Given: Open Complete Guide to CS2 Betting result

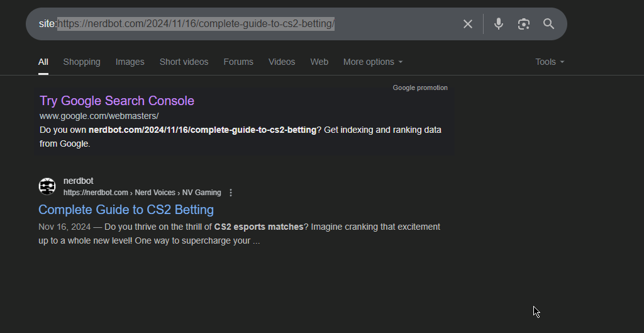Looking at the screenshot, I should click(x=126, y=210).
